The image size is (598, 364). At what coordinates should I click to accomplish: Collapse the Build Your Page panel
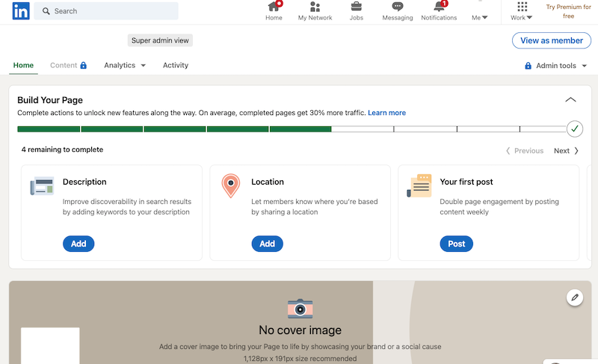coord(570,100)
